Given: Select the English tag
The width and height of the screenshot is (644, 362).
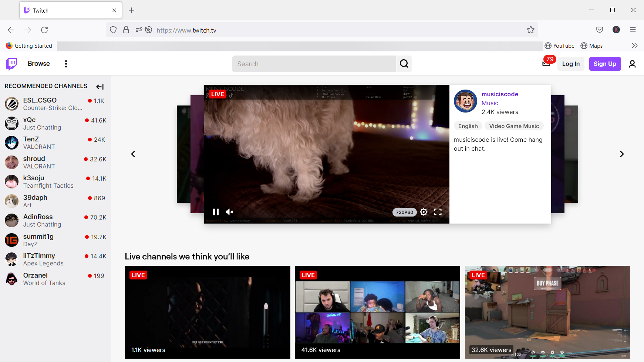Looking at the screenshot, I should pos(468,126).
